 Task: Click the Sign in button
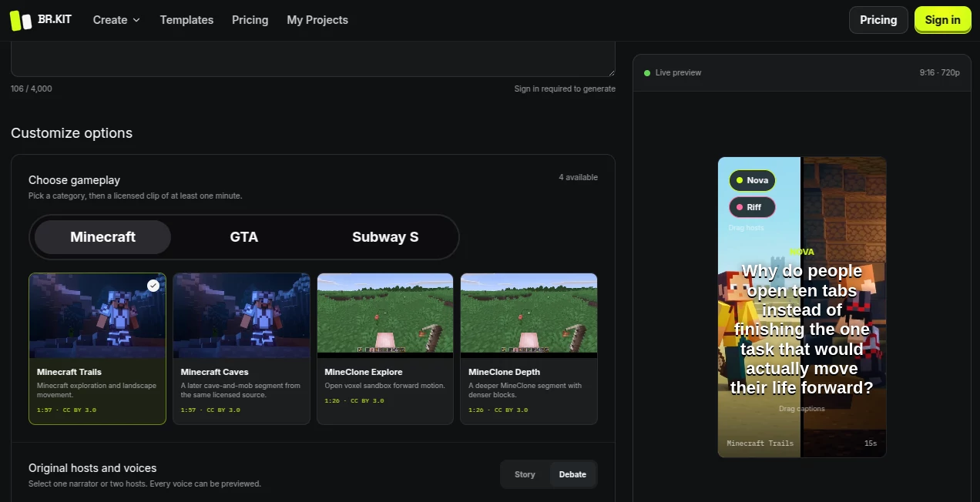coord(942,20)
